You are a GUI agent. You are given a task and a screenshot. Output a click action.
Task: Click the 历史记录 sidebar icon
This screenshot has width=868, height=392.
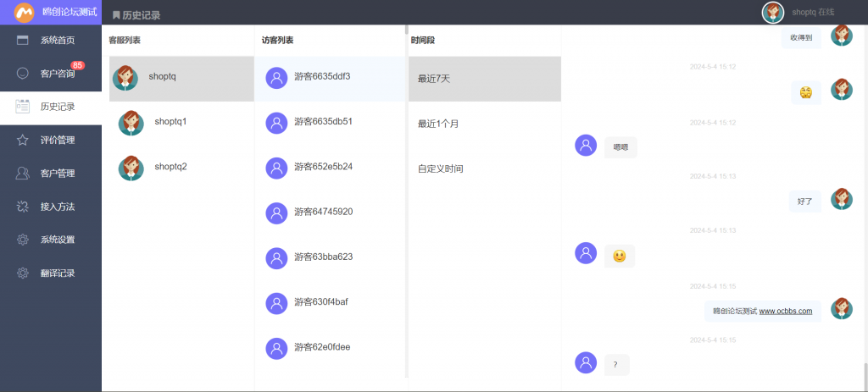pos(23,107)
